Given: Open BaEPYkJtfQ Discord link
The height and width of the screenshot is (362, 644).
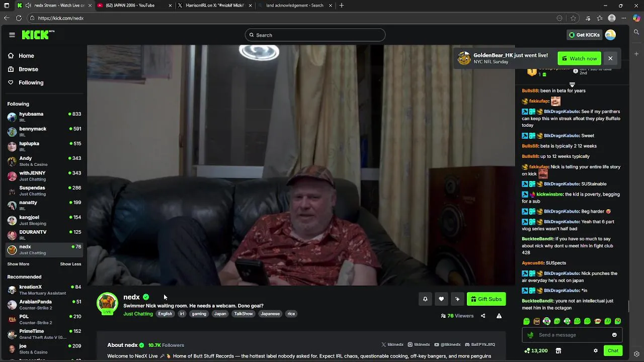Looking at the screenshot, I should (x=479, y=345).
